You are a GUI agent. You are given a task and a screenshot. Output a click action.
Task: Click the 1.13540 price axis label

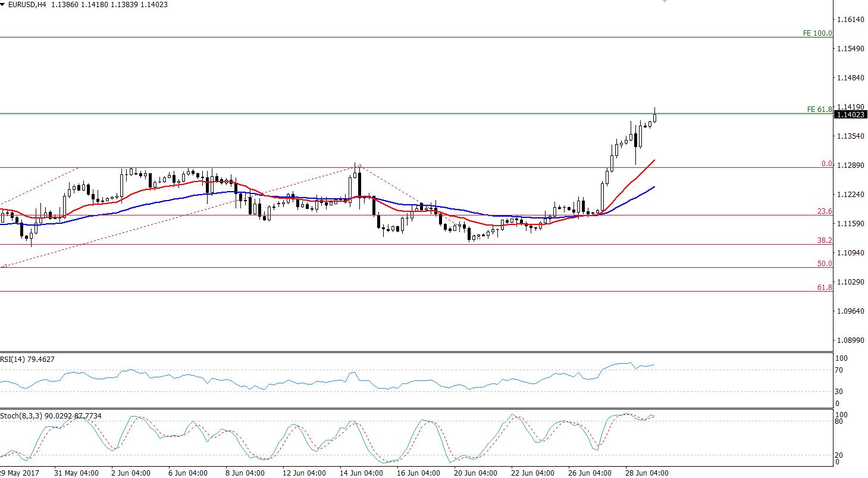tap(850, 136)
